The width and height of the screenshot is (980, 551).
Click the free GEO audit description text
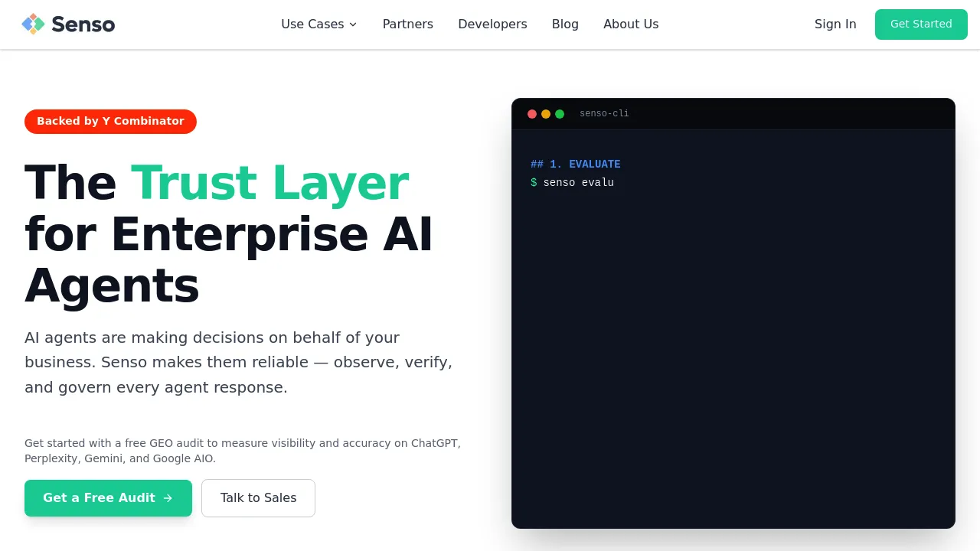point(243,451)
